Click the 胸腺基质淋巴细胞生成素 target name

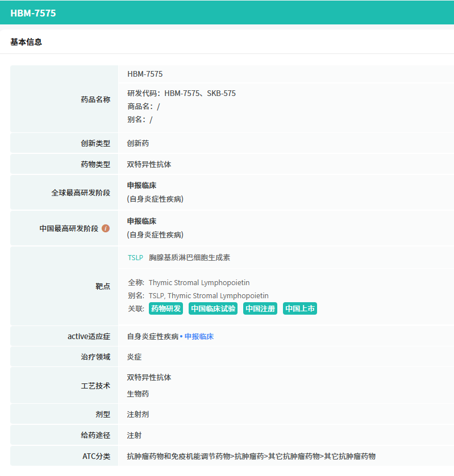coord(189,258)
